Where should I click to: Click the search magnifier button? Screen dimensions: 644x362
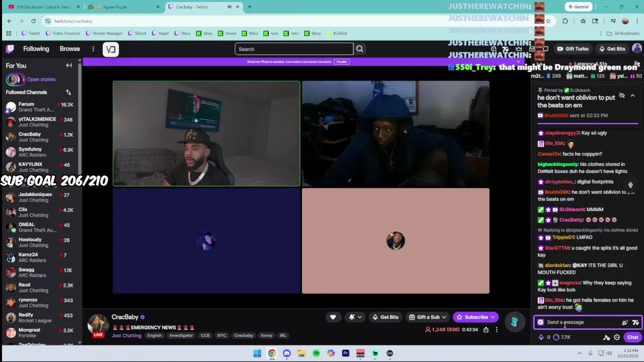coord(360,49)
